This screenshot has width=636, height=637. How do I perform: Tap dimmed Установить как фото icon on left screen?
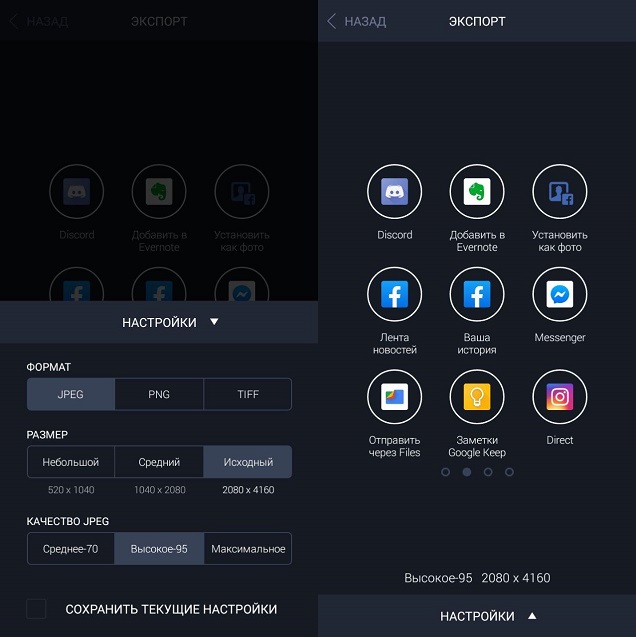(242, 191)
